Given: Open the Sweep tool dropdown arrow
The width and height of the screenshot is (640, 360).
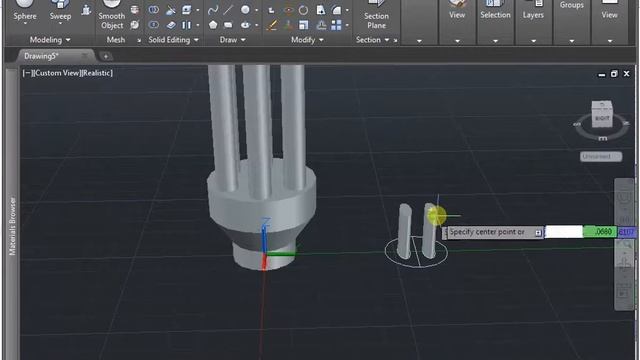Looking at the screenshot, I should 60,24.
